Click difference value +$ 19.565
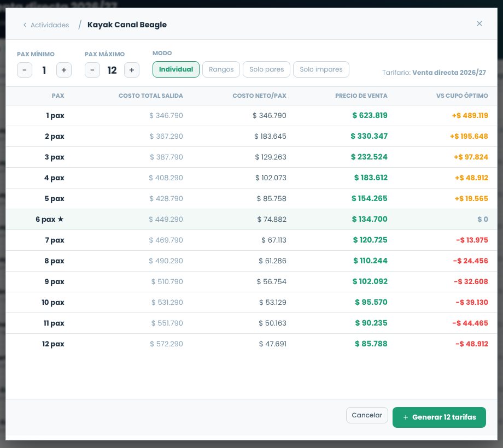Viewport: 503px width, 448px height. (x=471, y=199)
